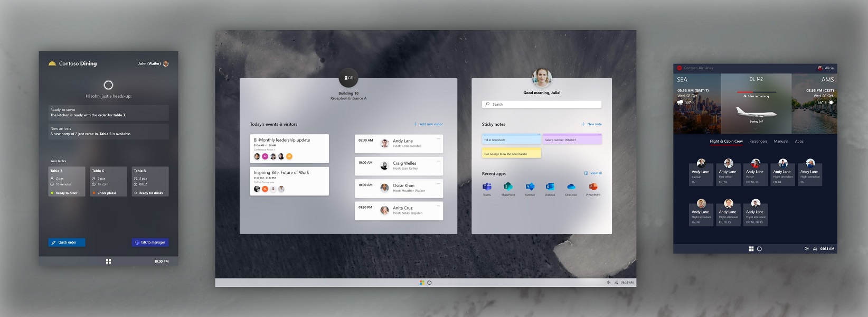
Task: Open the more options menu on Anita Cruz's visitor card
Action: [x=438, y=205]
